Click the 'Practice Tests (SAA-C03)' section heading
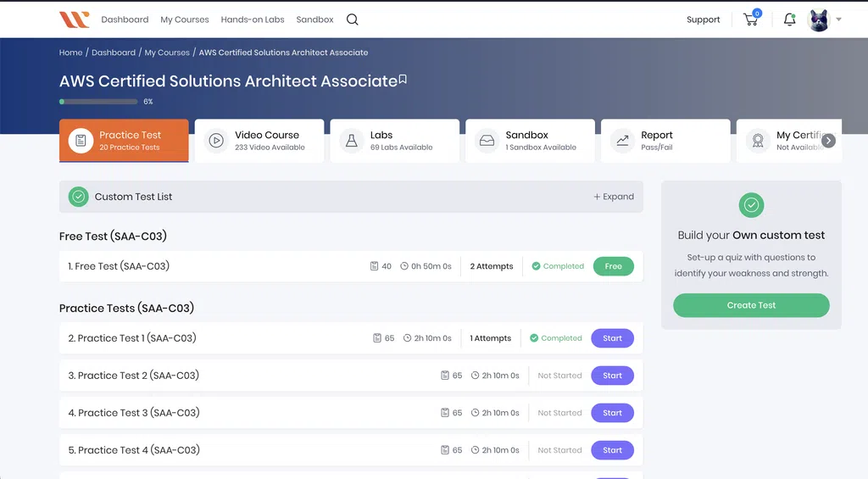 (127, 308)
